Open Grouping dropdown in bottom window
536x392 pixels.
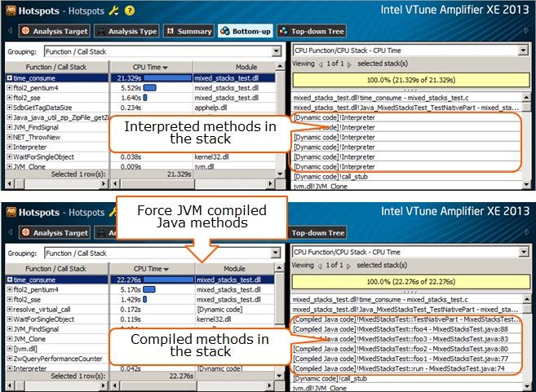(276, 253)
